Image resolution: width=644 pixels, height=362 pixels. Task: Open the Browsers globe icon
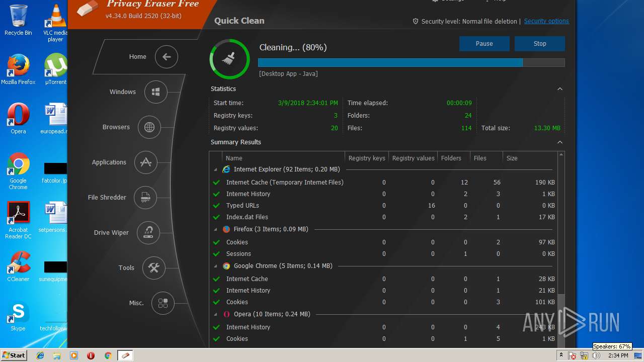pyautogui.click(x=149, y=127)
